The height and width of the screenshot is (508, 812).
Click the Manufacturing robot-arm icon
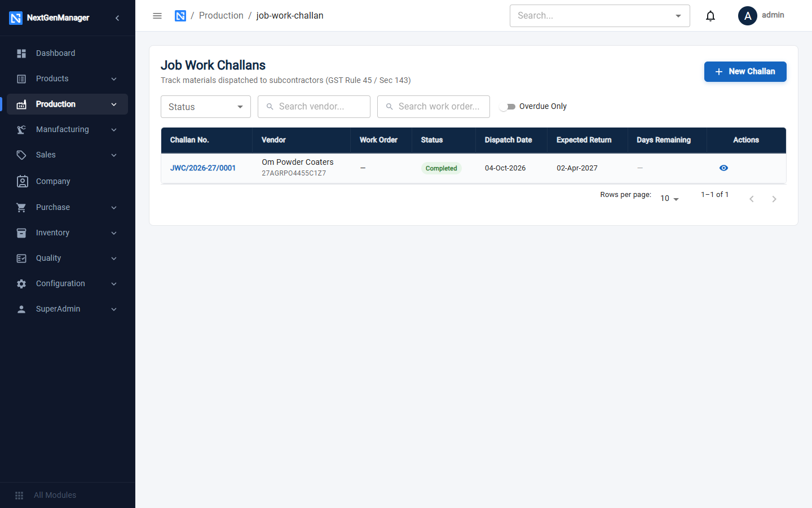pyautogui.click(x=21, y=130)
